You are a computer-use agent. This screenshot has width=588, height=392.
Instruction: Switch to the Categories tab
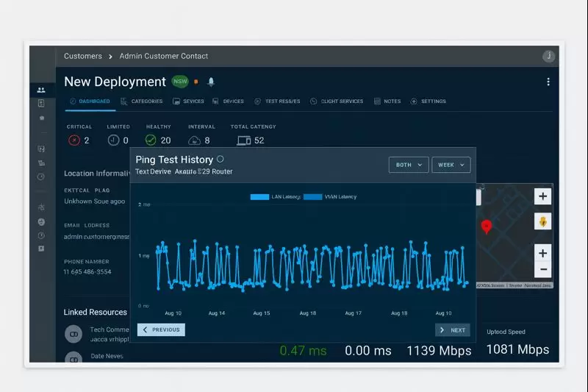[141, 101]
